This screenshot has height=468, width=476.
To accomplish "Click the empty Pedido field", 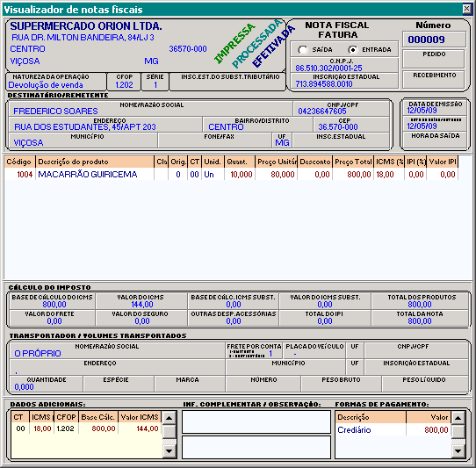I will tap(434, 61).
